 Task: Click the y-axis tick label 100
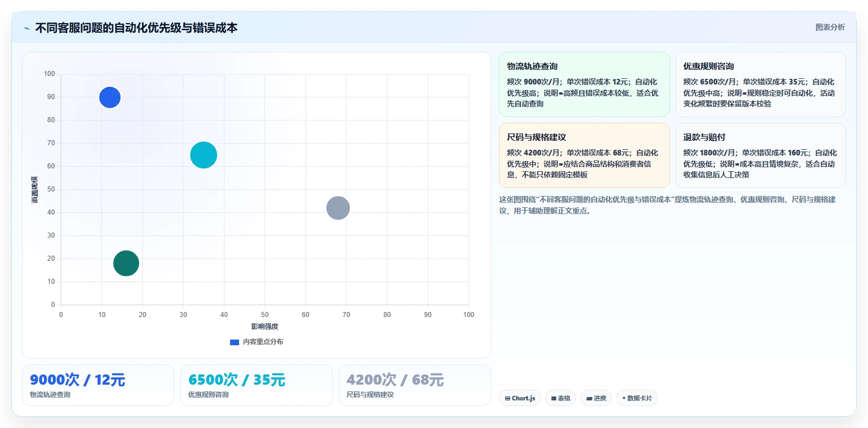pyautogui.click(x=50, y=74)
